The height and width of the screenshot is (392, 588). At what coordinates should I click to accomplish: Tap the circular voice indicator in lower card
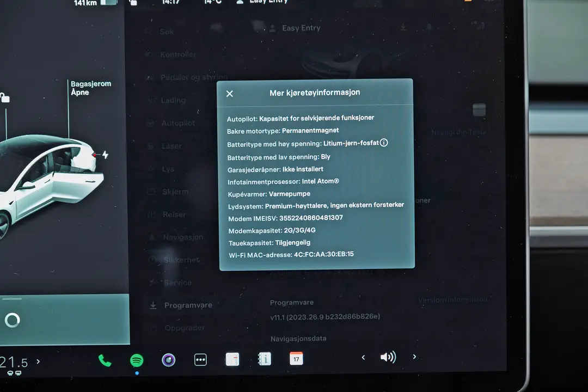pos(12,320)
